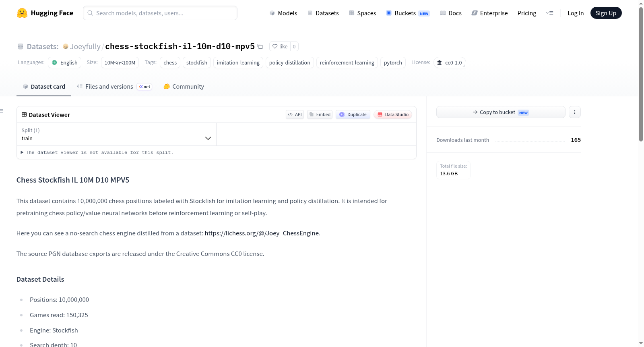Click the license icon beside cc0-1.0
The width and height of the screenshot is (644, 347).
point(440,62)
